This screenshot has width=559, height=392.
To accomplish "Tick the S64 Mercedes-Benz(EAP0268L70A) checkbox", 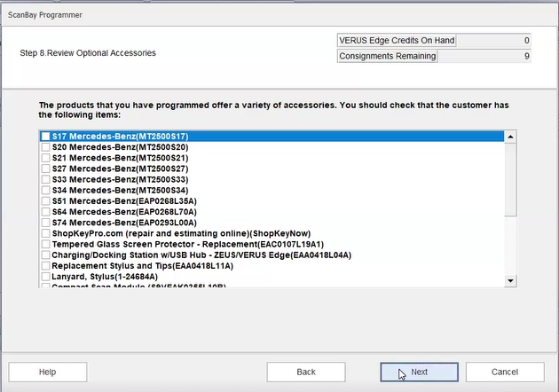I will click(x=45, y=212).
